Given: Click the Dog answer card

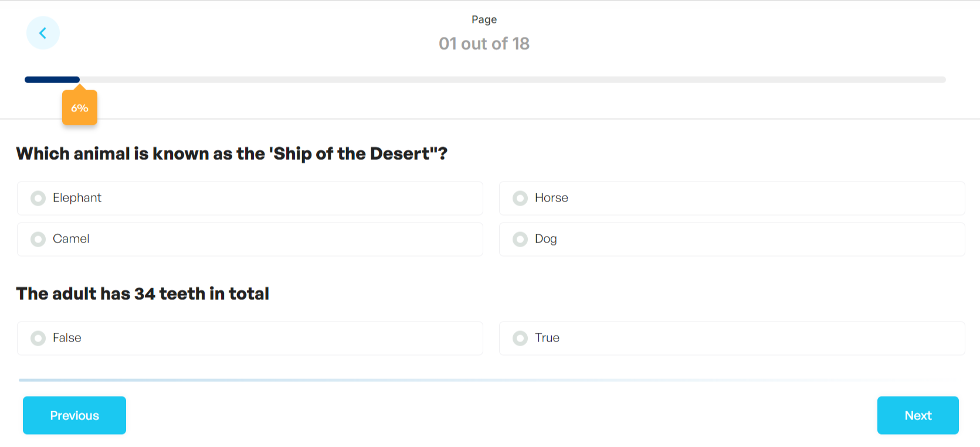Looking at the screenshot, I should click(x=731, y=239).
